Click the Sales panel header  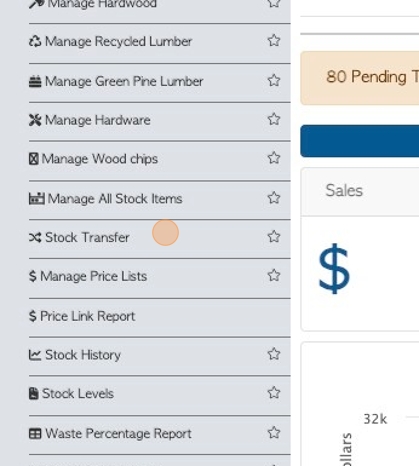click(x=360, y=192)
